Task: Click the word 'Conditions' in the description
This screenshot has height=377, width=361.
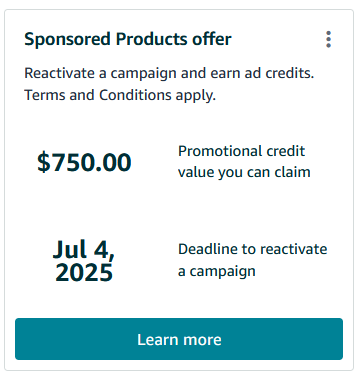Action: [x=135, y=95]
